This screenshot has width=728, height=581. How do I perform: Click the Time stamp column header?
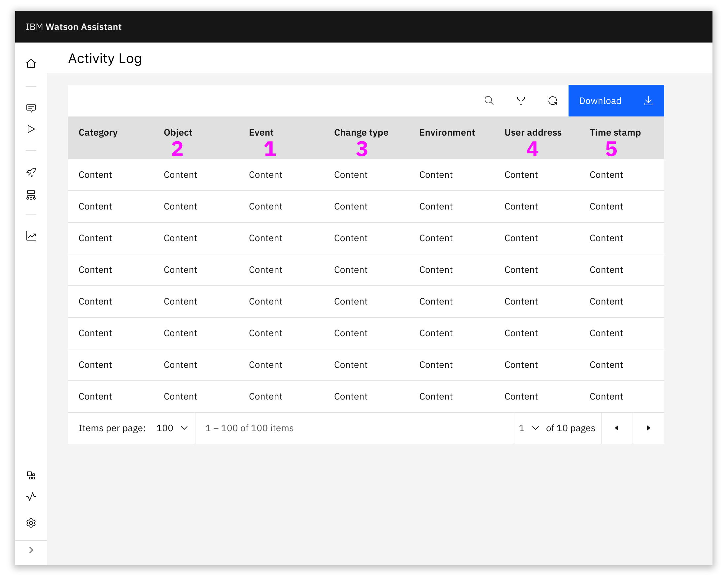(x=615, y=133)
